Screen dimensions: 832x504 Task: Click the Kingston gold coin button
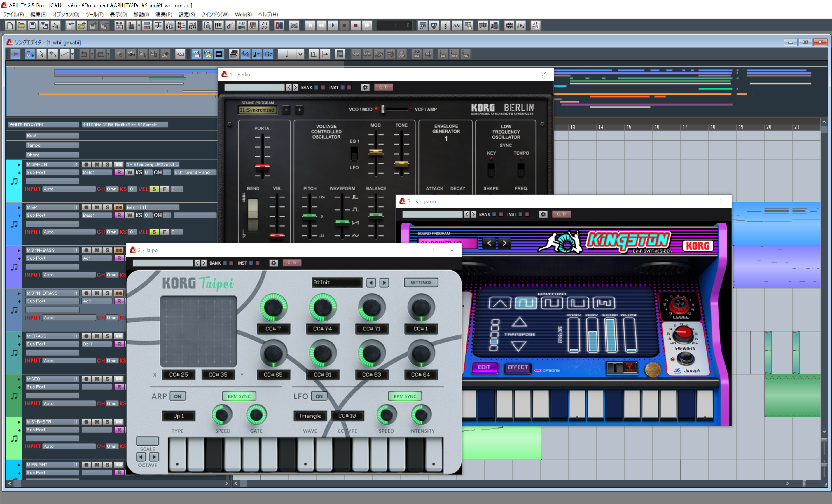653,370
